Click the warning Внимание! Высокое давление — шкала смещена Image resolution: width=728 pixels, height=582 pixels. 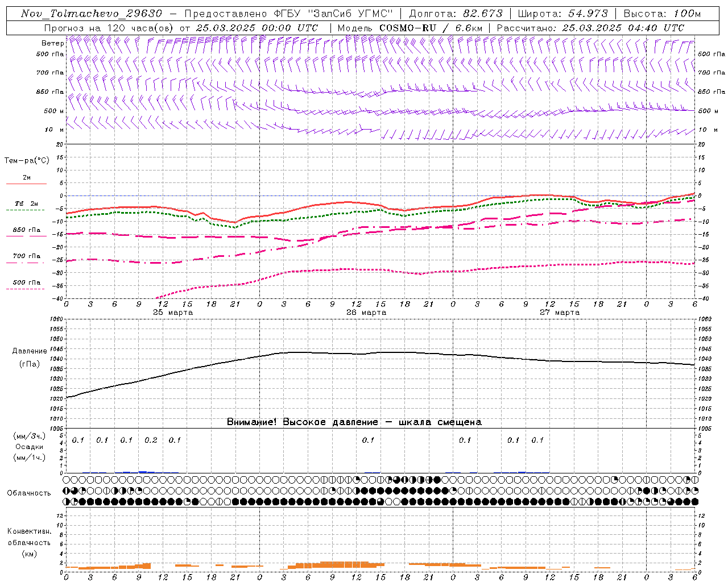354,422
